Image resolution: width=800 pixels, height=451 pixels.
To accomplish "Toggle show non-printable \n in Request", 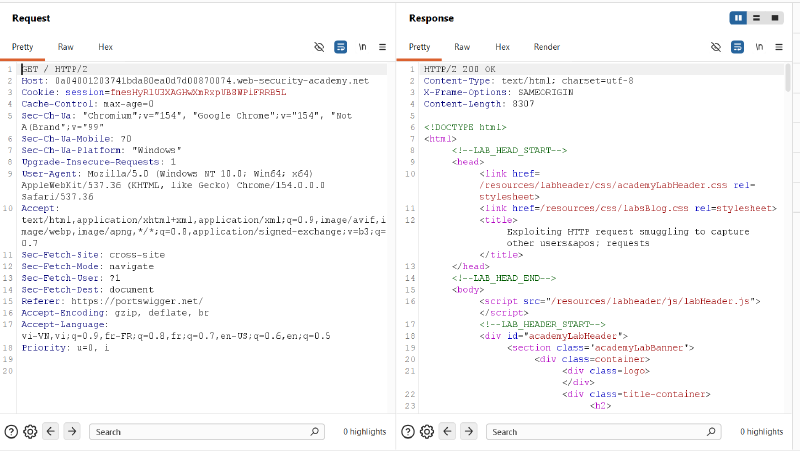I will 362,47.
